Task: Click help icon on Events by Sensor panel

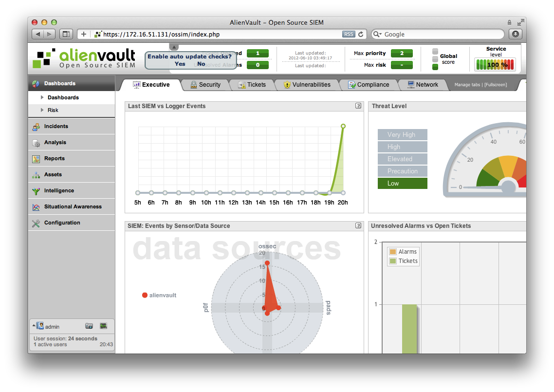Action: tap(358, 225)
